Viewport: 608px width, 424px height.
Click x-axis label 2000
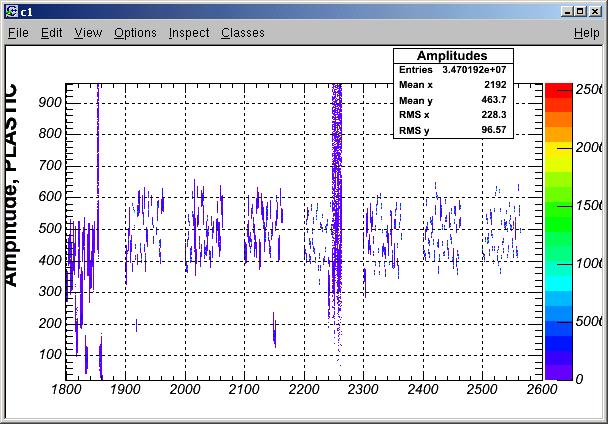click(185, 389)
